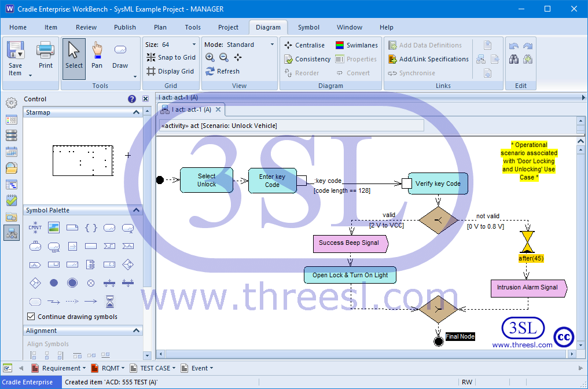Click the Tools ribbon tab
This screenshot has width=588, height=389.
(193, 27)
